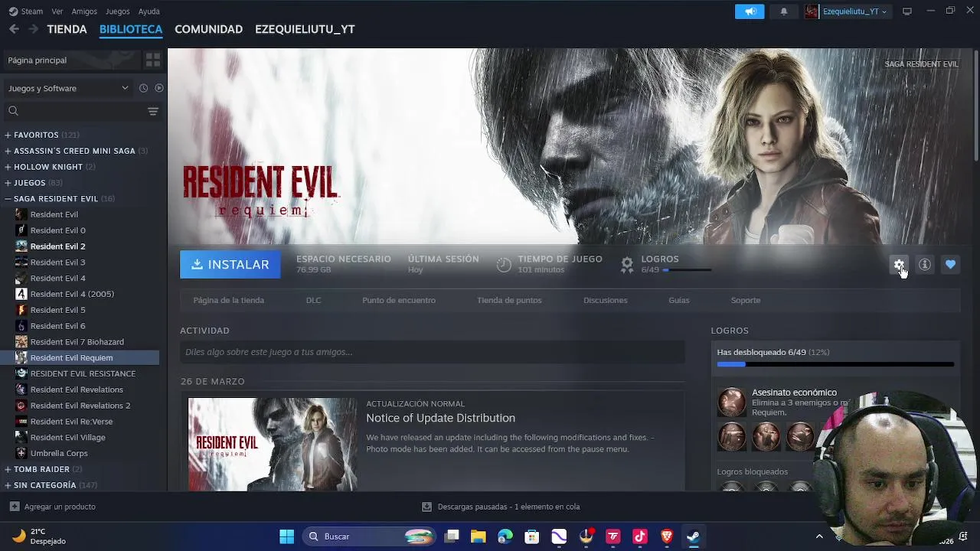Select Resident Evil 2 in library list
The width and height of the screenshot is (980, 551).
(x=57, y=246)
